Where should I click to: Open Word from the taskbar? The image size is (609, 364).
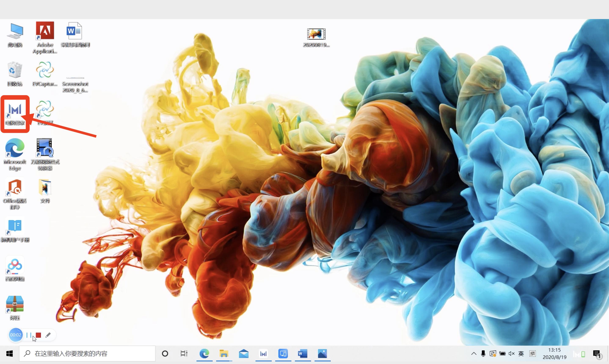click(302, 353)
